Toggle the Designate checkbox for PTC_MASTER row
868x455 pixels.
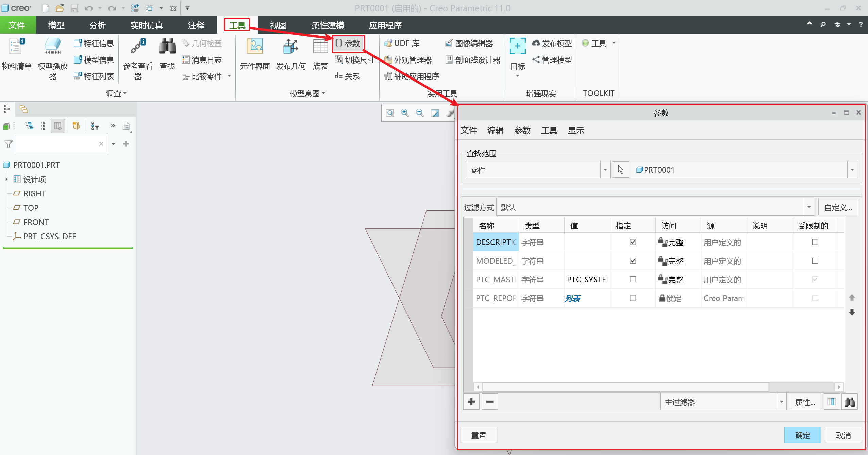coord(633,279)
